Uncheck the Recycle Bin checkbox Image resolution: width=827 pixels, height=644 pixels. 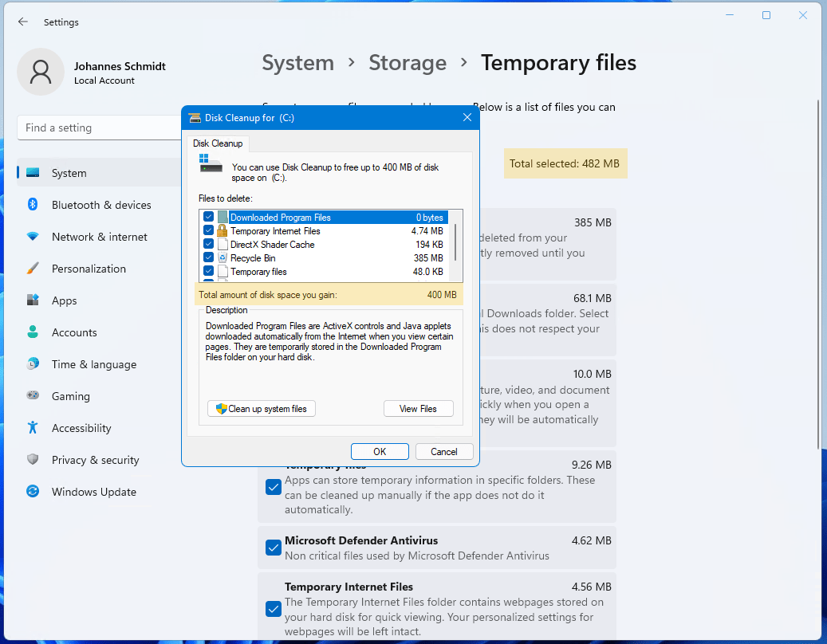209,258
